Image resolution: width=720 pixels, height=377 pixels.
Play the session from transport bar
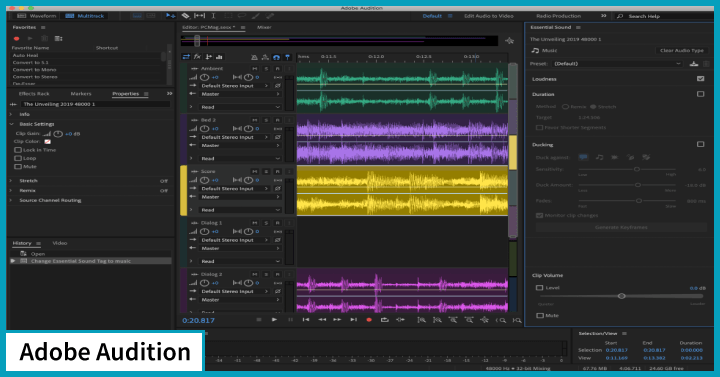274,320
